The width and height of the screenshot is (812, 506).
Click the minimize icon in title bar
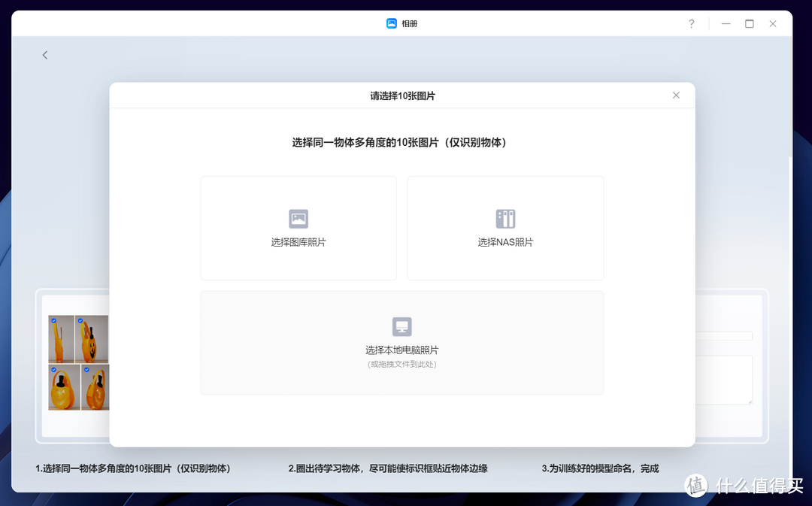725,23
